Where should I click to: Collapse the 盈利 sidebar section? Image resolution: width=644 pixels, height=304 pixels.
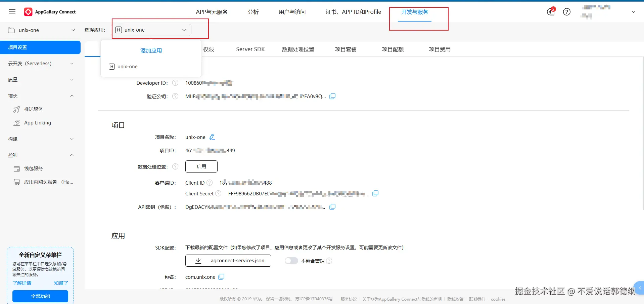pos(41,155)
